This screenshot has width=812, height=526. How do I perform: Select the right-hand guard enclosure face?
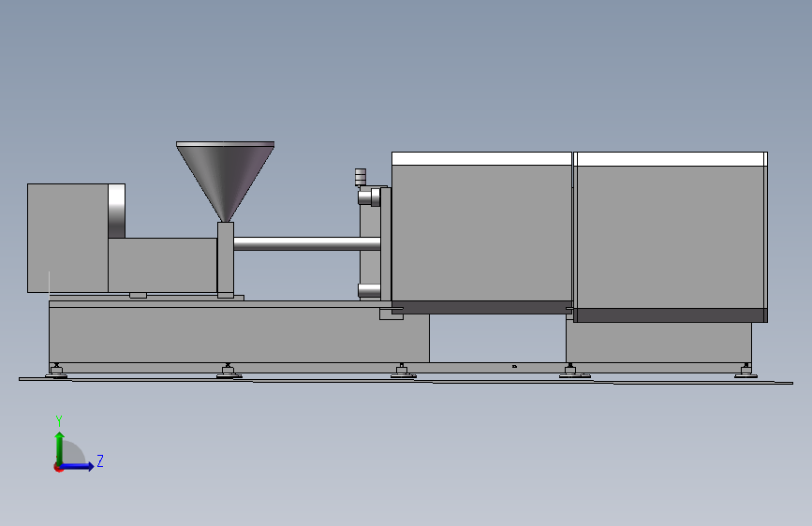click(671, 237)
